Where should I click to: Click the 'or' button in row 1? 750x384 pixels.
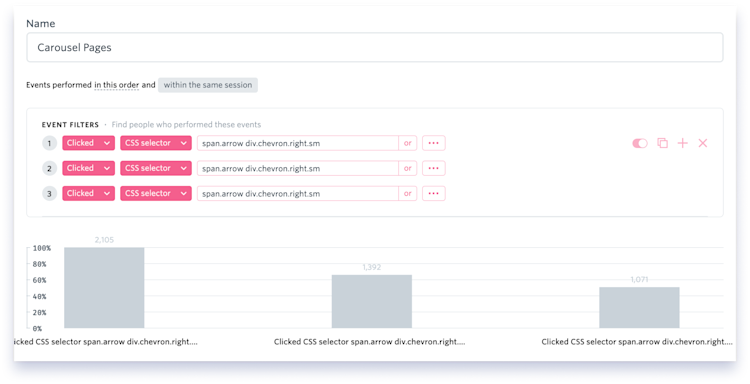pyautogui.click(x=408, y=143)
